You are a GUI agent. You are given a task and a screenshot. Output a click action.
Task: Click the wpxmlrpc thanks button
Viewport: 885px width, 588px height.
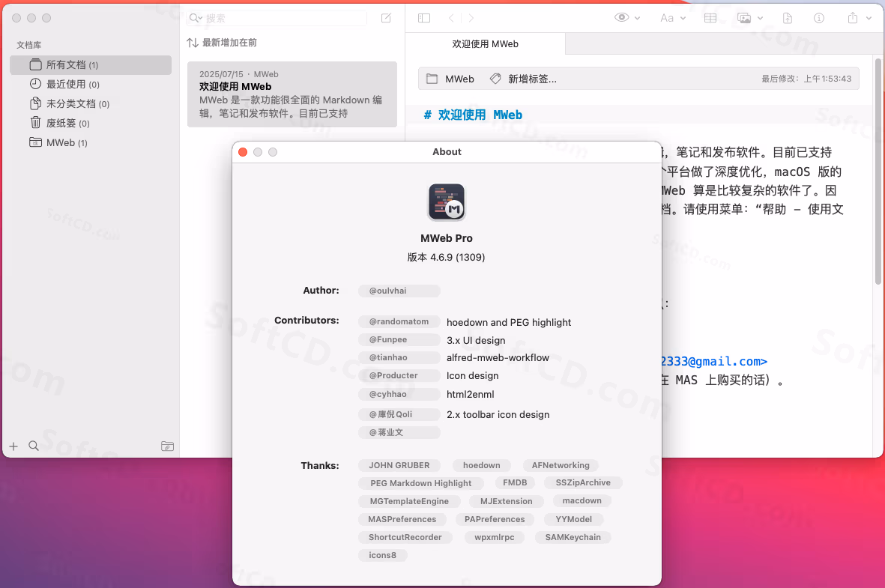495,538
